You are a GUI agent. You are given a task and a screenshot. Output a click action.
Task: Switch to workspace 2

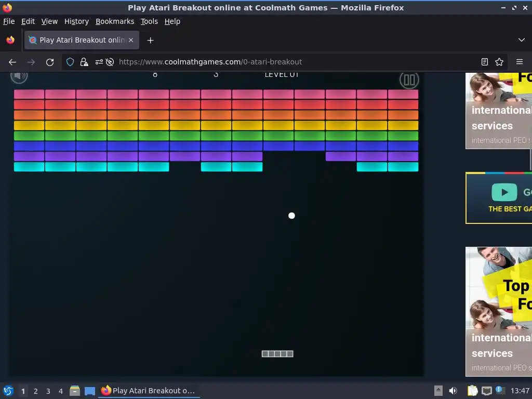(x=36, y=391)
